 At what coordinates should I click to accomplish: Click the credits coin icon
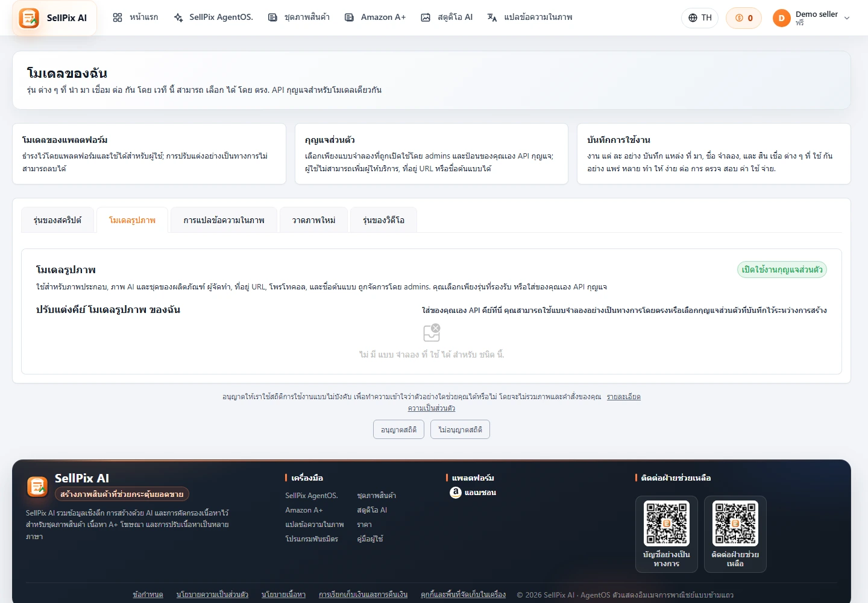point(739,18)
